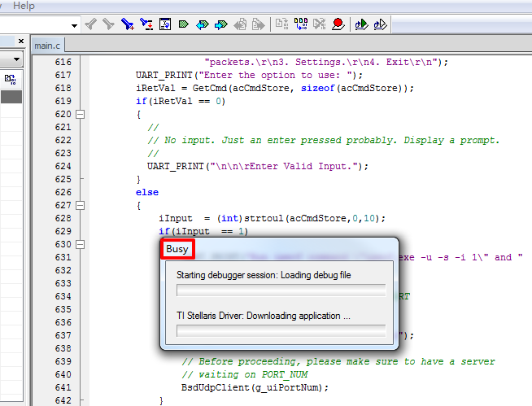532x406 pixels.
Task: Collapse the code block at line 630
Action: pos(80,244)
